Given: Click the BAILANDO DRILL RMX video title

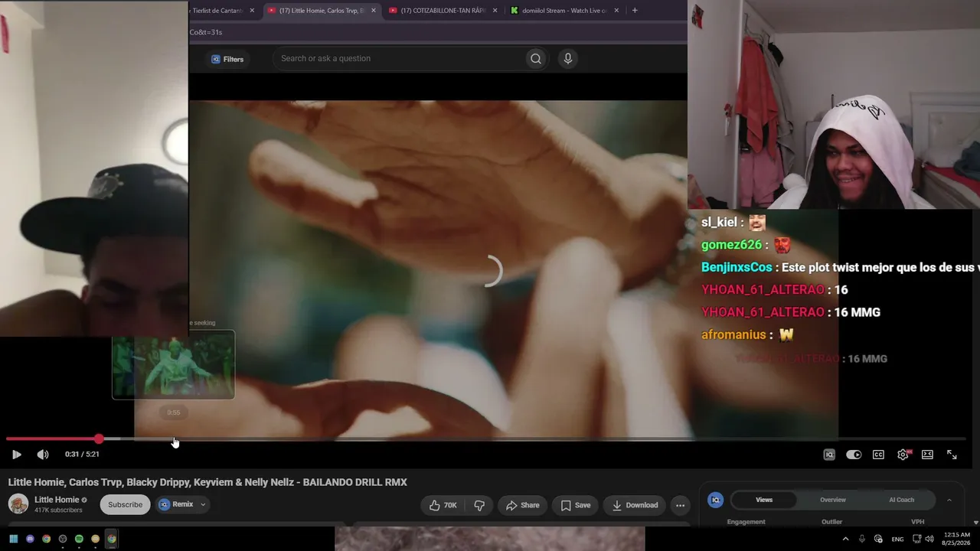Looking at the screenshot, I should pos(207,482).
